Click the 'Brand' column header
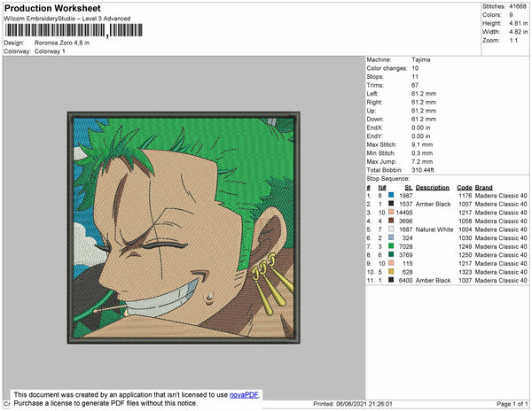 (x=483, y=188)
